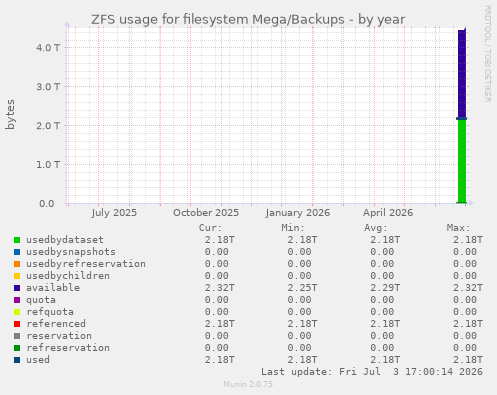Click the '0.0' y-axis tick label
This screenshot has width=497, height=395.
tap(47, 204)
